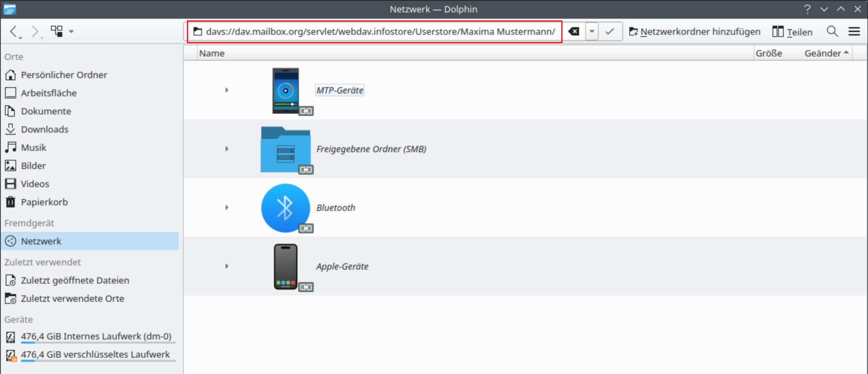The width and height of the screenshot is (868, 374).
Task: Go back with the back arrow
Action: [x=14, y=31]
